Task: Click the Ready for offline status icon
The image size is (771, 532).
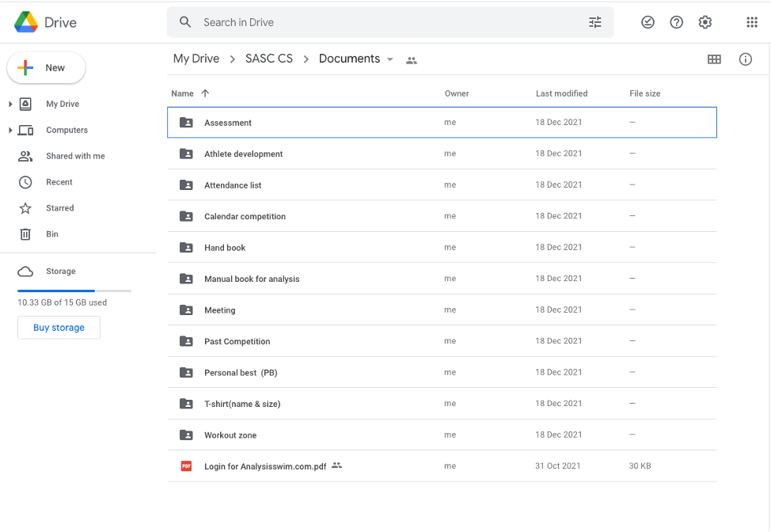Action: 648,22
